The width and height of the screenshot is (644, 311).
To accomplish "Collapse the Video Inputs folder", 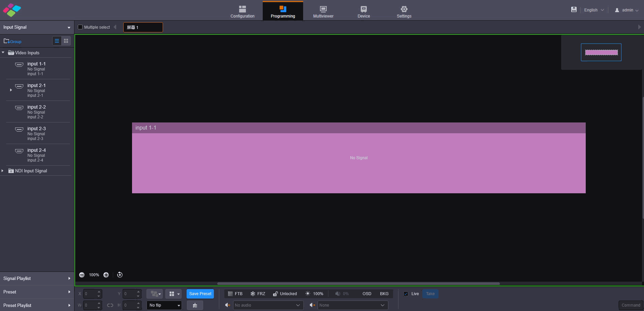I will (x=3, y=53).
